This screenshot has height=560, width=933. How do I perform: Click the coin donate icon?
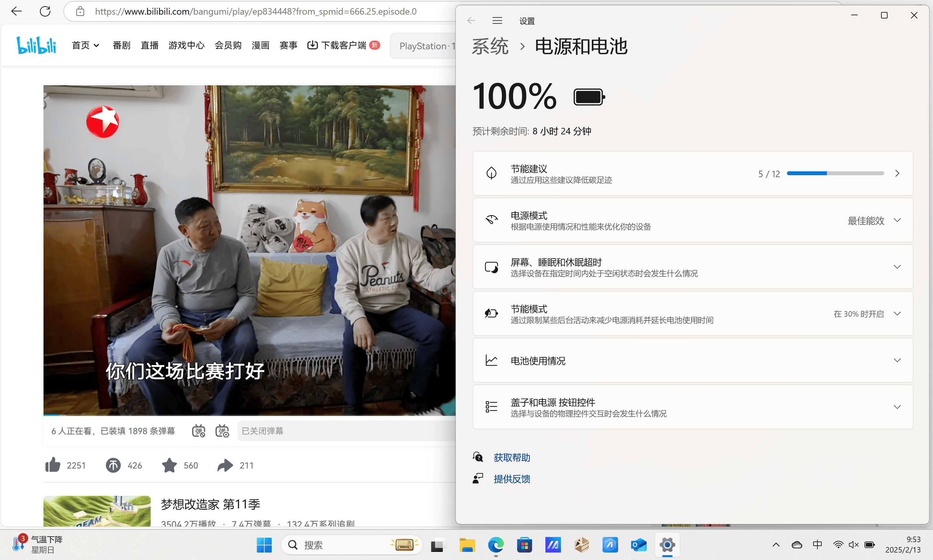(113, 465)
